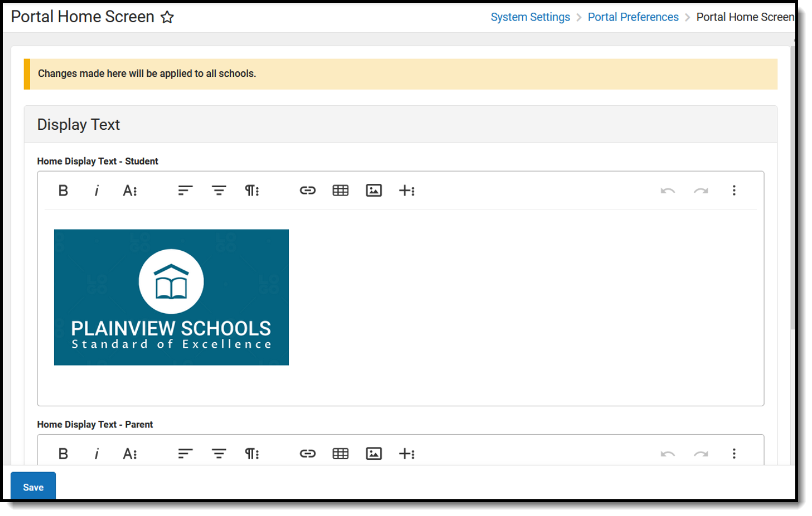Insert a table in the Student editor
Image resolution: width=812 pixels, height=516 pixels.
(341, 191)
